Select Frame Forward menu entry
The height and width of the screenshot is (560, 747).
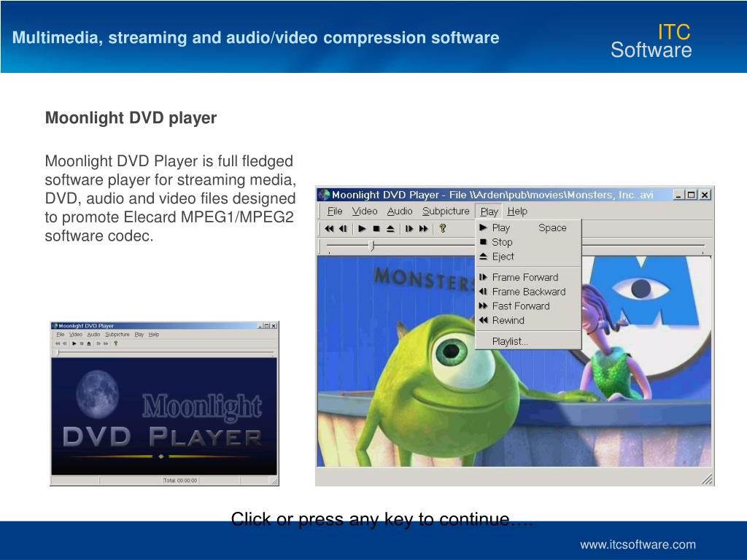tap(528, 277)
